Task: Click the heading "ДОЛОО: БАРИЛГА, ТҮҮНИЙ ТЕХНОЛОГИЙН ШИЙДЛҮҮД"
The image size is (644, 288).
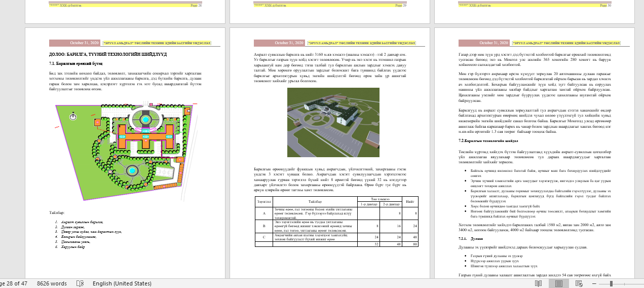Action: coord(107,54)
